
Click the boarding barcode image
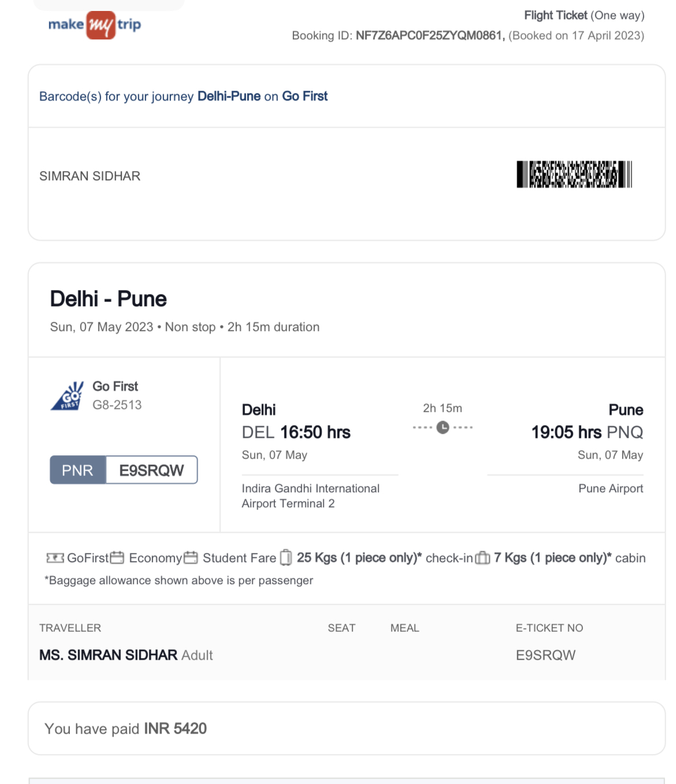click(x=574, y=174)
